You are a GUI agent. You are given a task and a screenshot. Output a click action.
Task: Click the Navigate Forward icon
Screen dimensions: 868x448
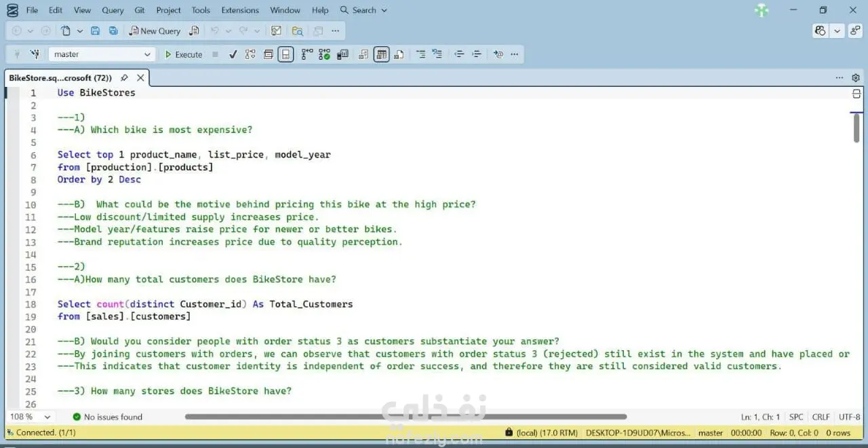45,31
